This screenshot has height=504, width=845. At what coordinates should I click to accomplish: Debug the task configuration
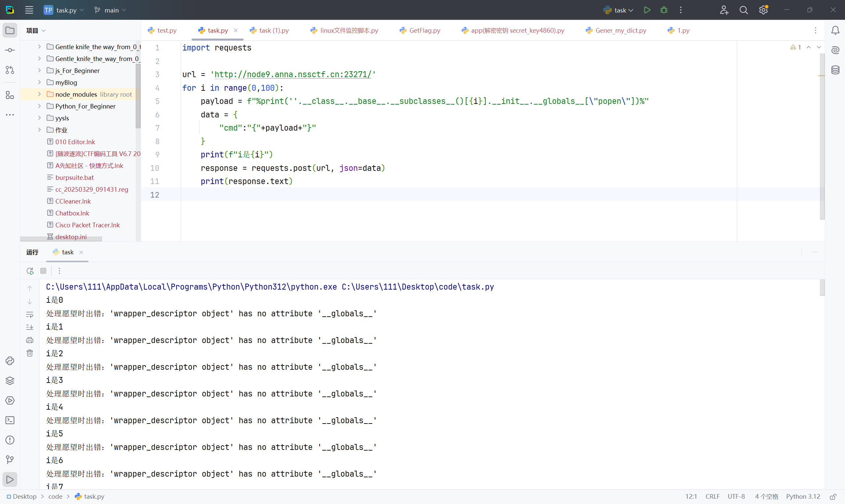(663, 10)
